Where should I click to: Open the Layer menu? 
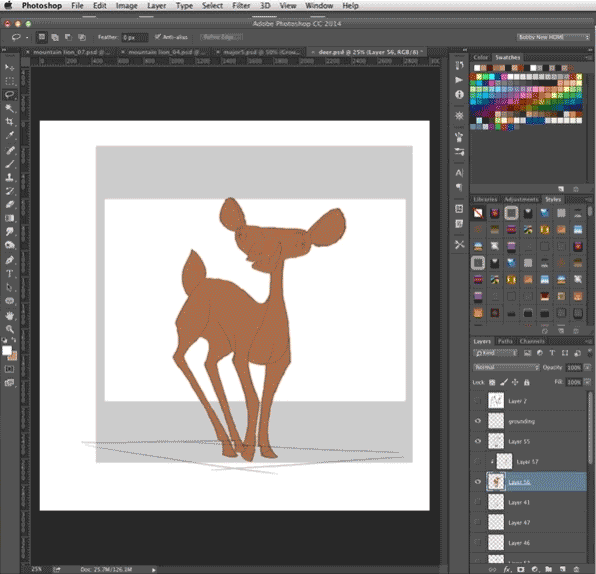pos(157,6)
